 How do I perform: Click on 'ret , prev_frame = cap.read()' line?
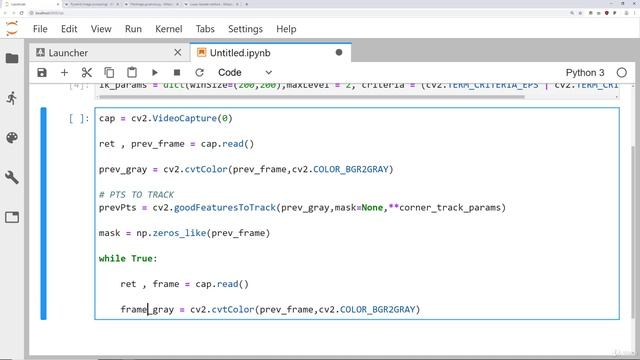[x=176, y=144]
